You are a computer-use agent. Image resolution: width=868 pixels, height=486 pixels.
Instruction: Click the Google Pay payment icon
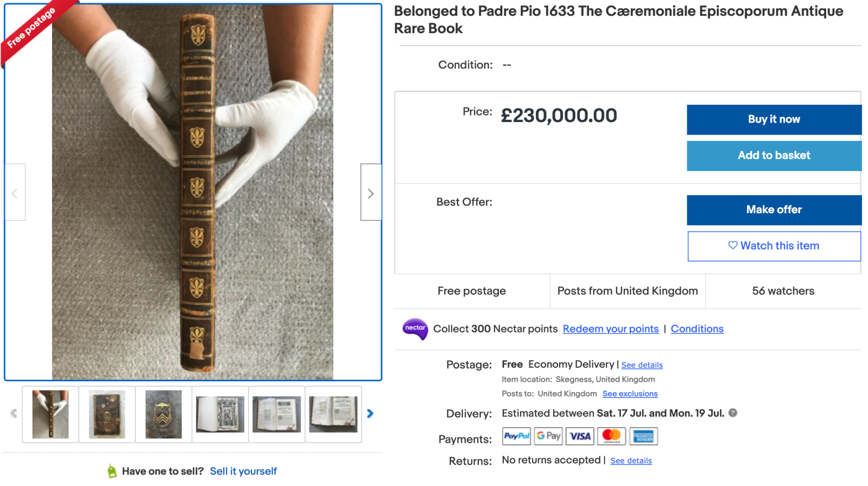548,436
